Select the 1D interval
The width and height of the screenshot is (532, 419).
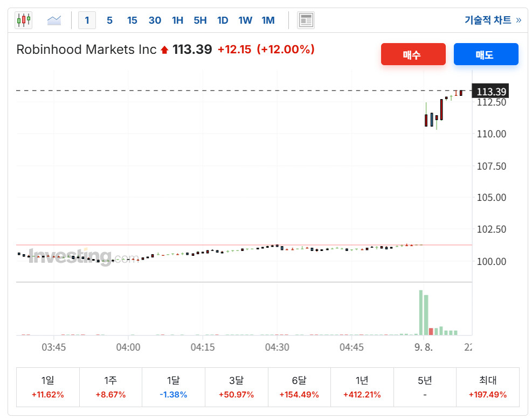pos(223,20)
